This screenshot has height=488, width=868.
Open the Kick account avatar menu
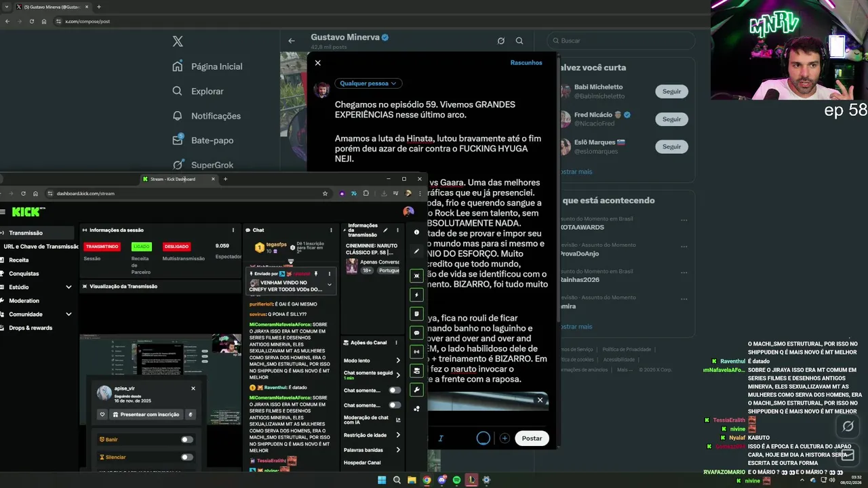408,211
